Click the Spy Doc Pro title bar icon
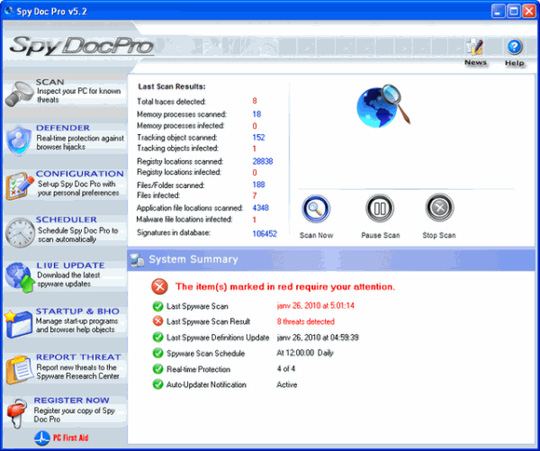The width and height of the screenshot is (540, 451). tap(9, 11)
